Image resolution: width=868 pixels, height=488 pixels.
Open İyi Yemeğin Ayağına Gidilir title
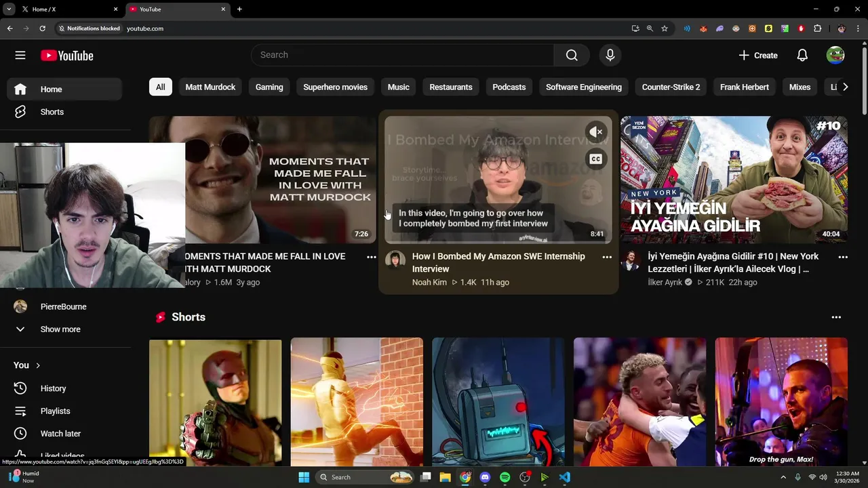coord(733,262)
